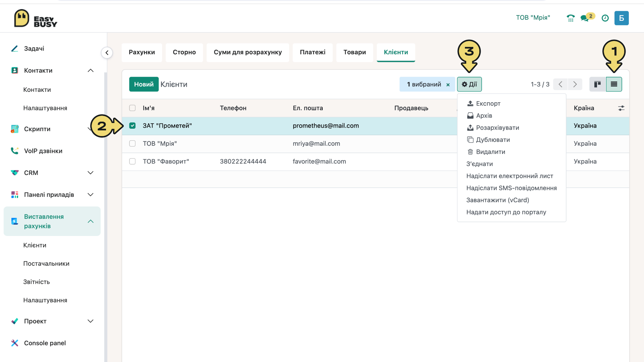Viewport: 644px width, 362px height.
Task: Choose Видалити from the actions menu
Action: pos(512,152)
